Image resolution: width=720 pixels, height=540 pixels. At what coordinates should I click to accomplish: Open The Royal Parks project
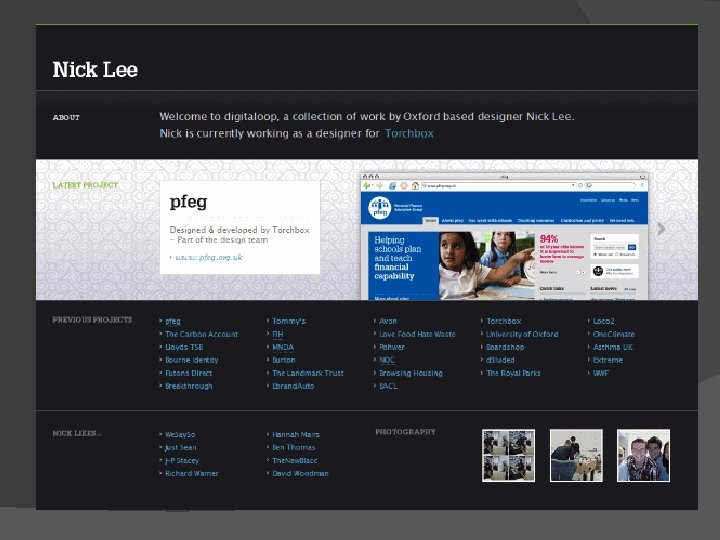click(x=513, y=373)
